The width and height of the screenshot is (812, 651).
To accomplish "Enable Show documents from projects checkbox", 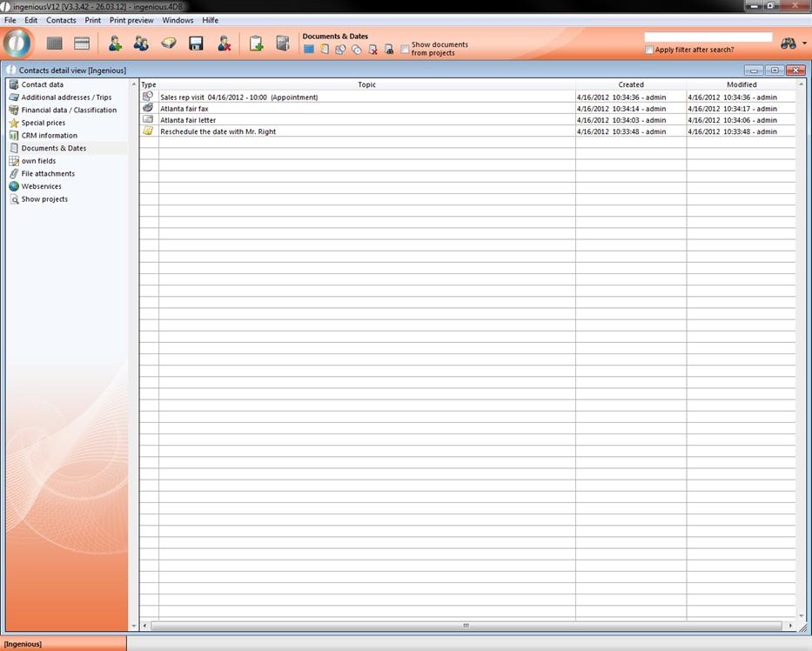I will pos(406,50).
